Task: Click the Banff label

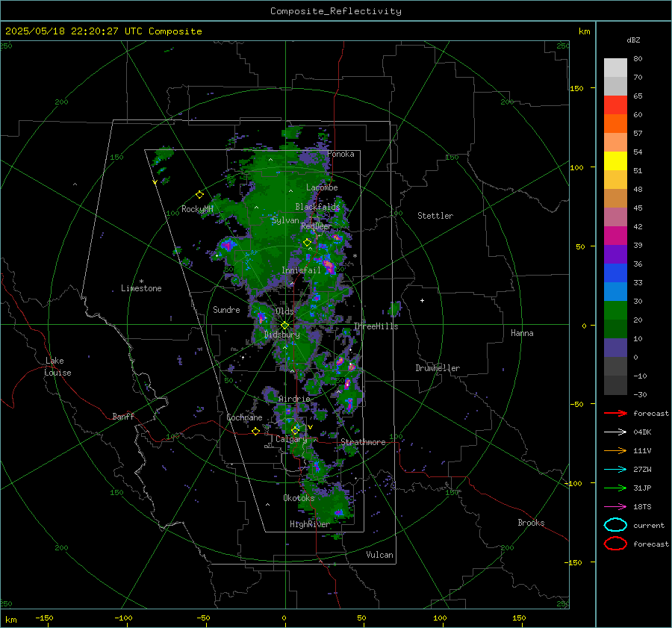Action: coord(123,417)
